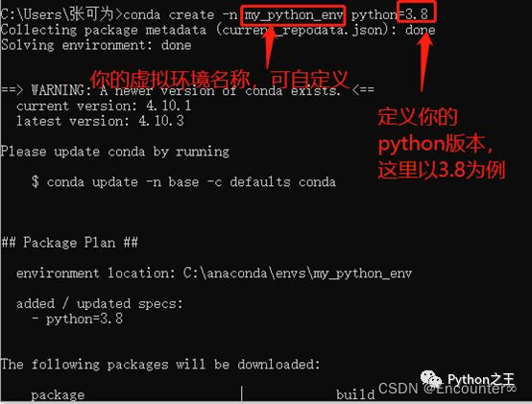
Task: Click the 'package' column header
Action: [x=58, y=394]
